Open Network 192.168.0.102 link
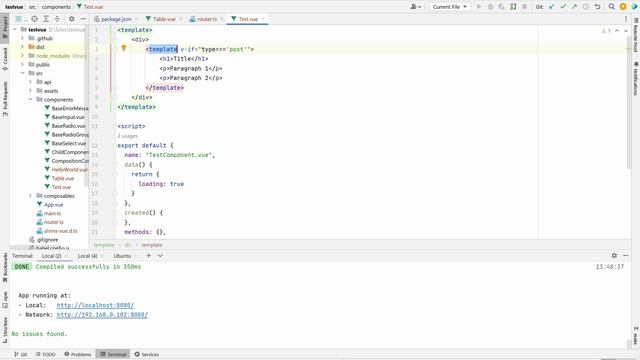Screen dimensions: 640x360 102,315
